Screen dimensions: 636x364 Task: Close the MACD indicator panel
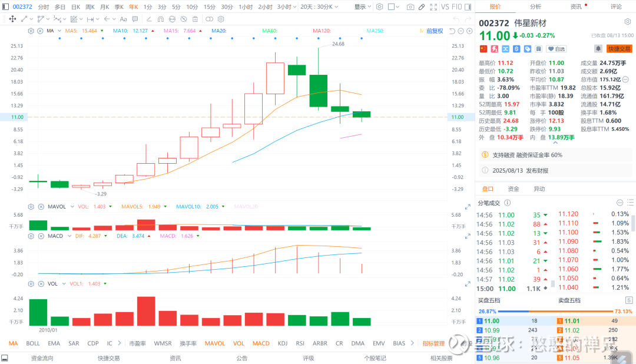(x=41, y=236)
